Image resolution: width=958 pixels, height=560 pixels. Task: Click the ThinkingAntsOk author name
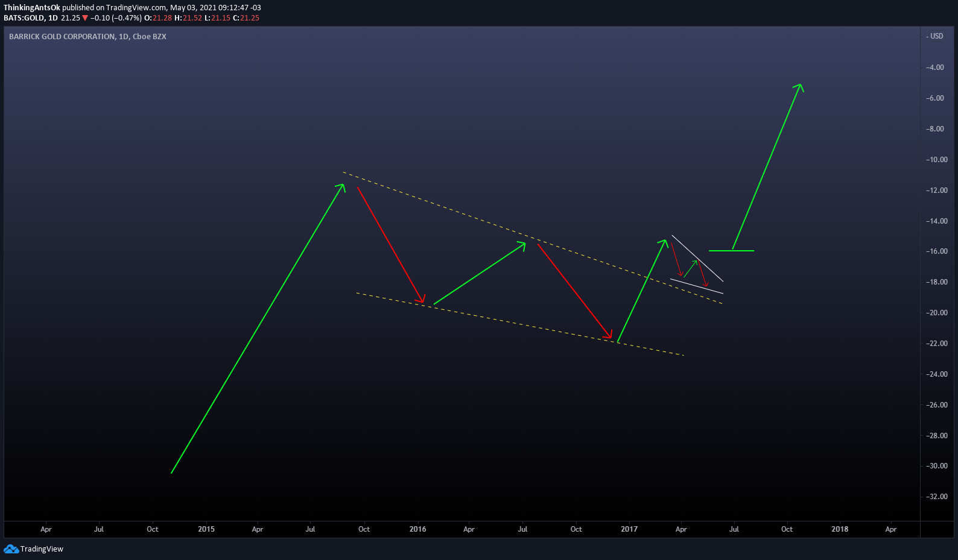32,8
